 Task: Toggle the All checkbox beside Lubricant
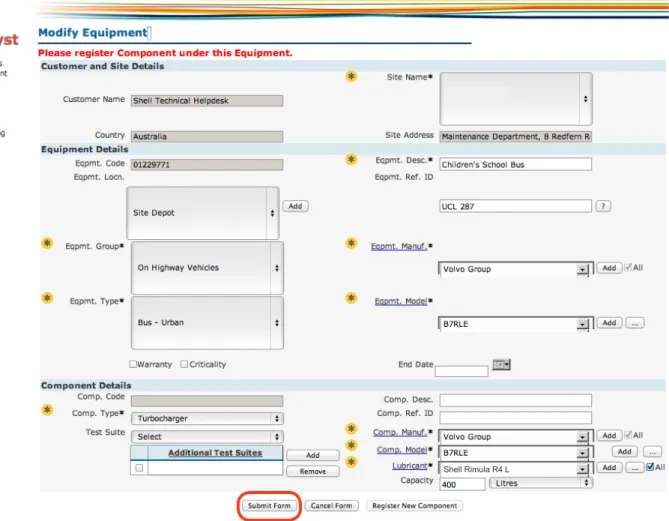point(650,467)
